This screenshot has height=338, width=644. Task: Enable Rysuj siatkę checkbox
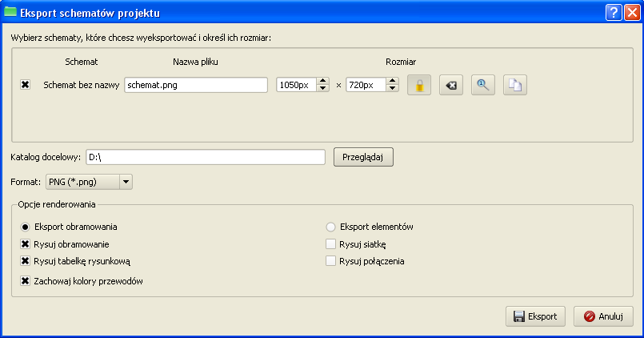click(331, 244)
